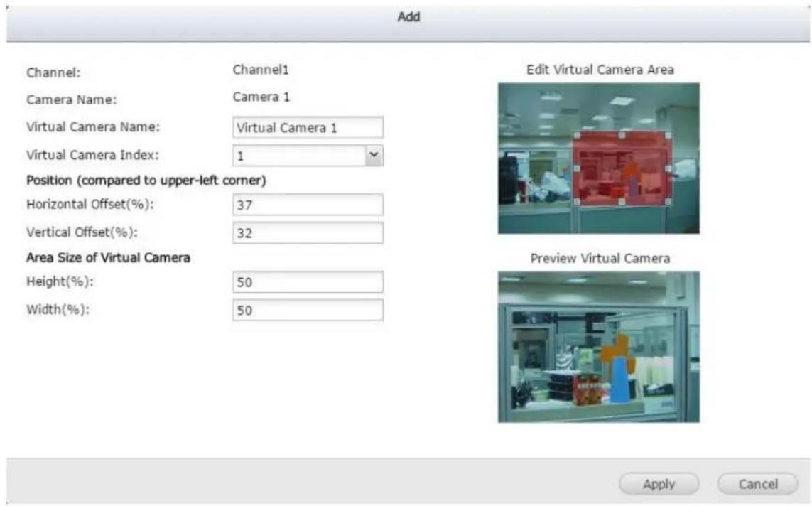Click the 'Vertical Offset(%):' label
Viewport: 812px width, 506px height.
[82, 232]
